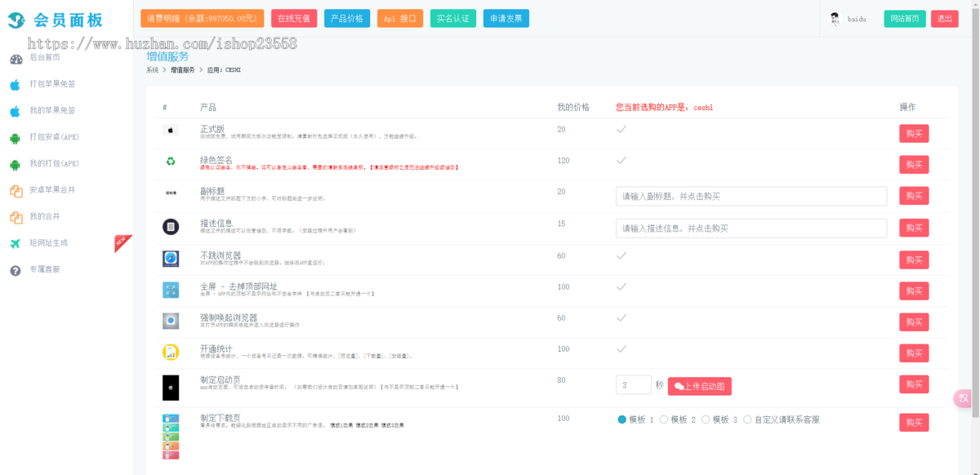Click the airplane icon beside 短网址生成
Viewport: 980px width, 475px height.
[15, 243]
